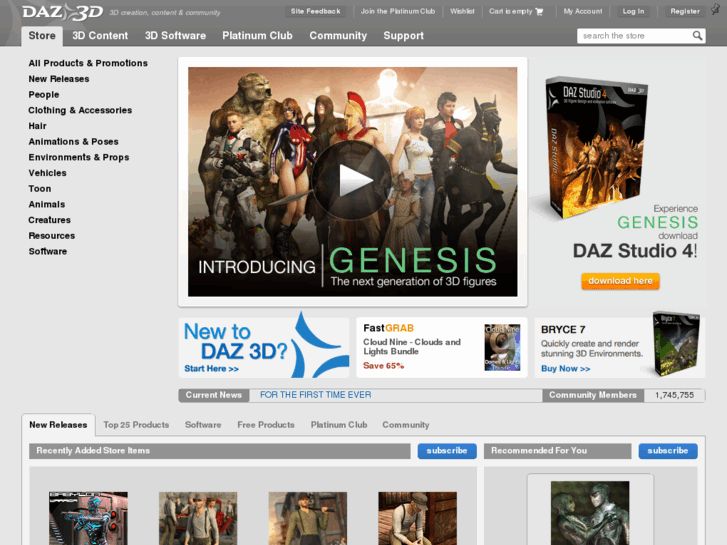Screen dimensions: 727x545
Task: Click the shopping cart icon
Action: (x=539, y=12)
